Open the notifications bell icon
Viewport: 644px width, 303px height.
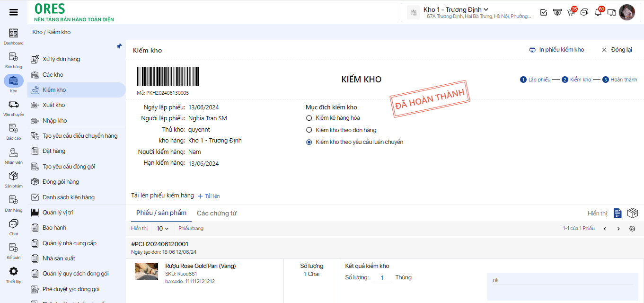click(598, 12)
